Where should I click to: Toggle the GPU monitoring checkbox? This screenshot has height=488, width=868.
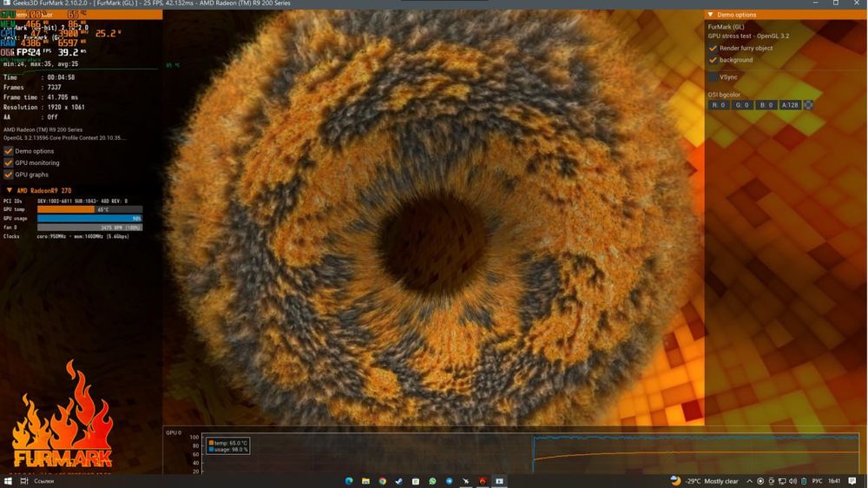click(x=9, y=162)
